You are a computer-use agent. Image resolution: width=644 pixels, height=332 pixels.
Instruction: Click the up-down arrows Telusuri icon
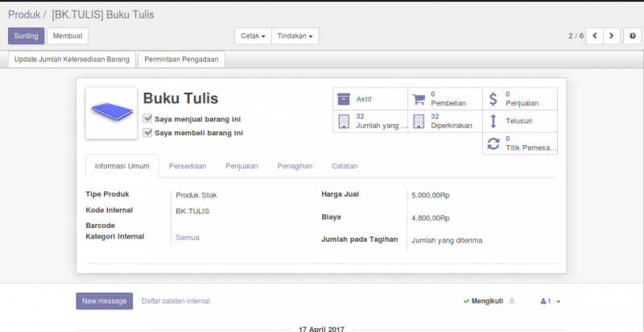point(493,121)
